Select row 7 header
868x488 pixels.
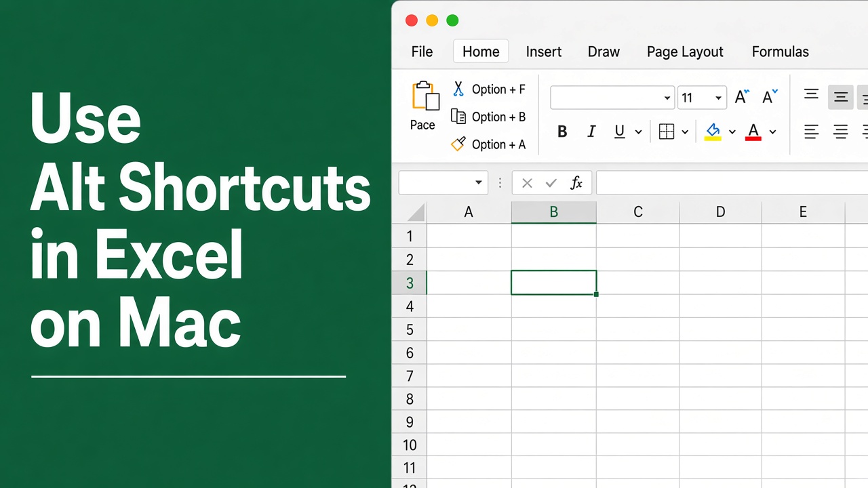pyautogui.click(x=410, y=375)
